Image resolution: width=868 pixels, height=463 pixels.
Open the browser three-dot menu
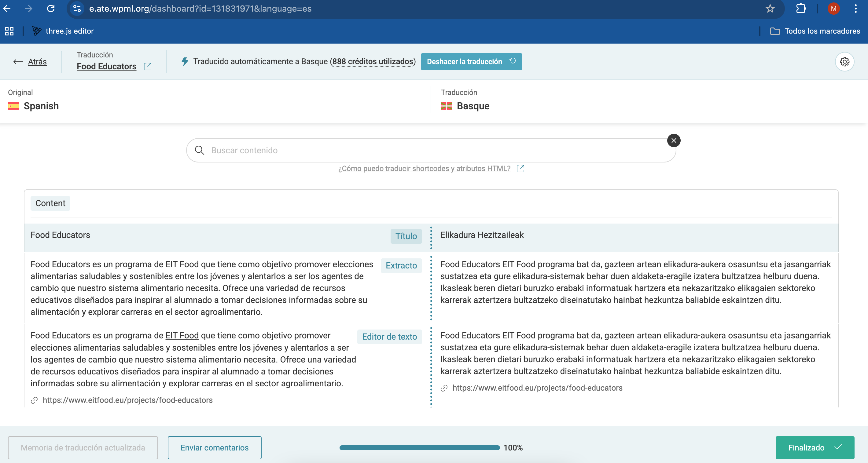coord(855,9)
